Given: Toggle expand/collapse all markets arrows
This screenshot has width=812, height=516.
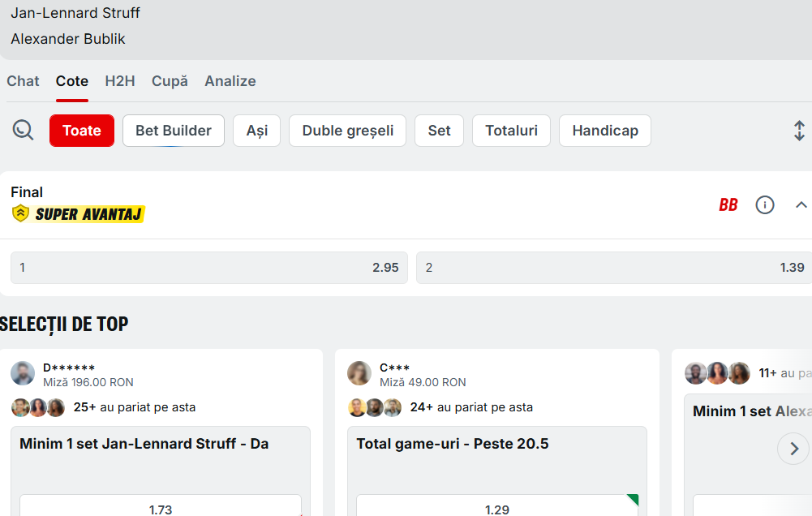Looking at the screenshot, I should [799, 131].
